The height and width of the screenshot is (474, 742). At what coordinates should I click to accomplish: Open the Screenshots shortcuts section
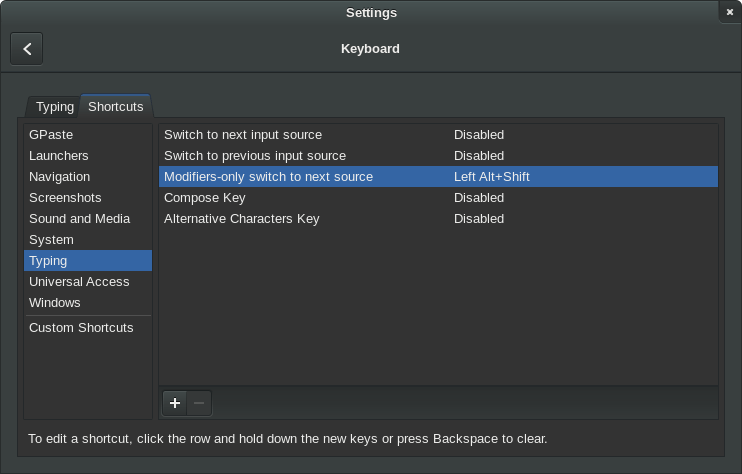65,198
